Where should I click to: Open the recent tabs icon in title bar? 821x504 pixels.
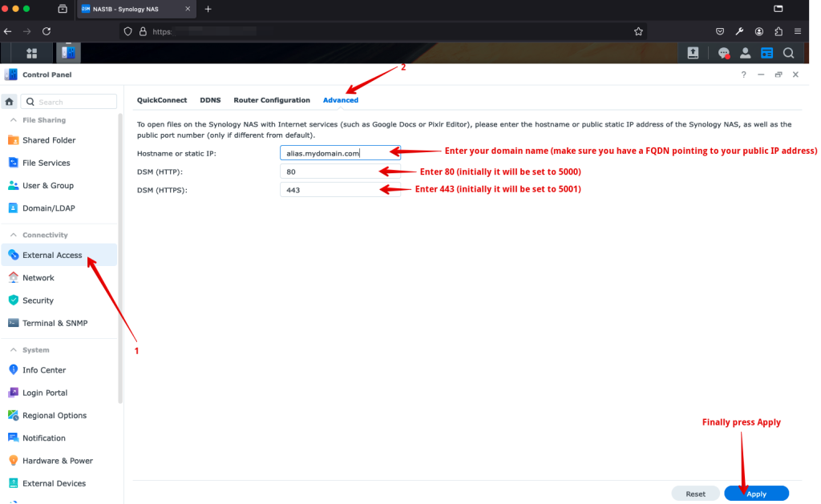point(63,9)
